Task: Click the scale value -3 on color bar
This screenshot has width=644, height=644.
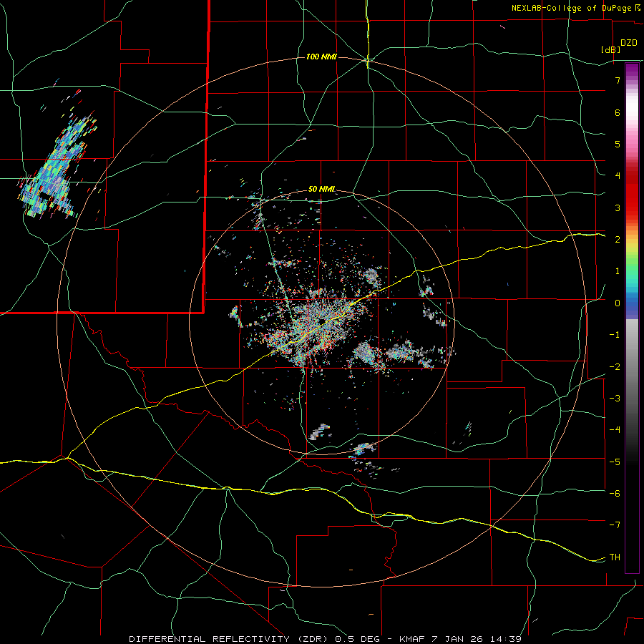Action: [615, 399]
